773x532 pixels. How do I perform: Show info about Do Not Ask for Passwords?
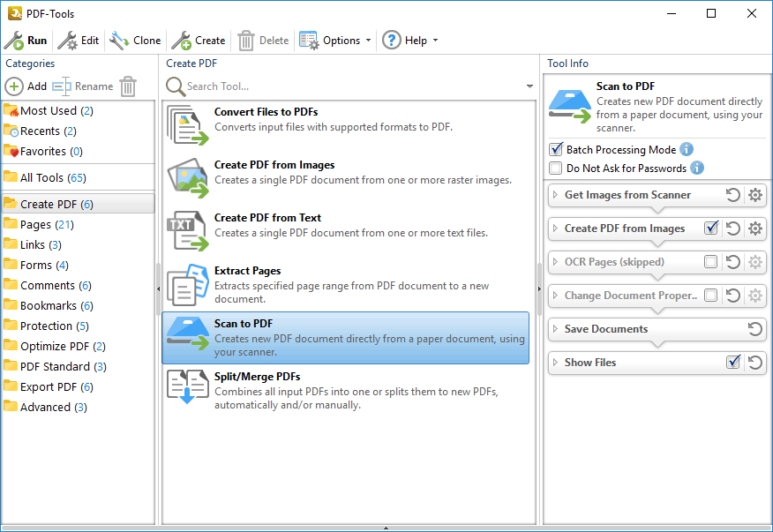click(697, 169)
